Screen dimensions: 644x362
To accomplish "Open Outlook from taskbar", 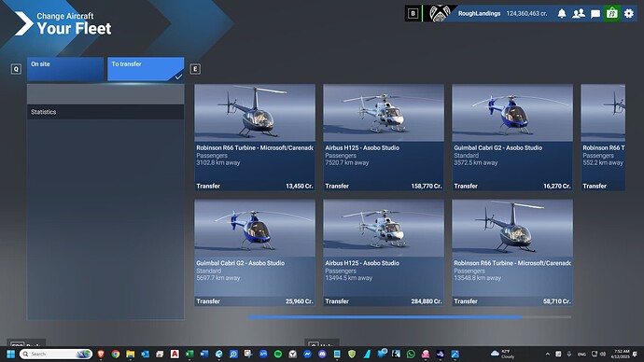I will pos(145,354).
